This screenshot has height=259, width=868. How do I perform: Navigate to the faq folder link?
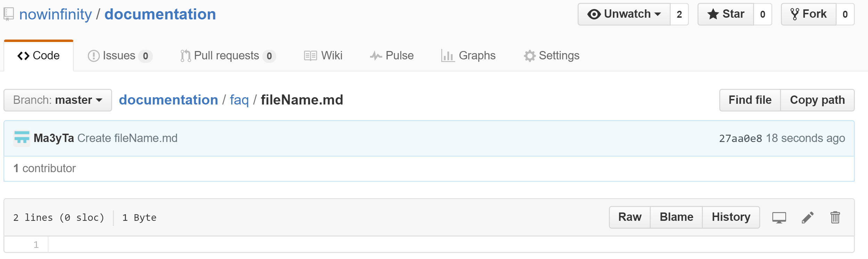pos(239,100)
